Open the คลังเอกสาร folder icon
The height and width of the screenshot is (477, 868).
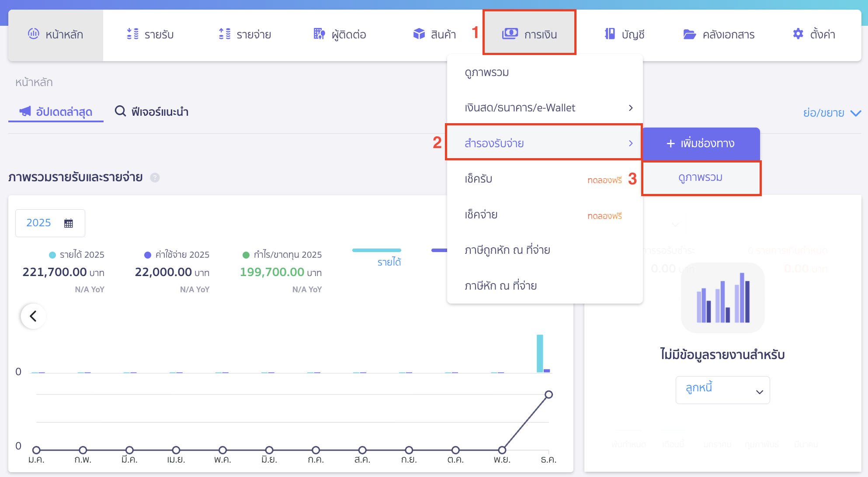(x=689, y=34)
